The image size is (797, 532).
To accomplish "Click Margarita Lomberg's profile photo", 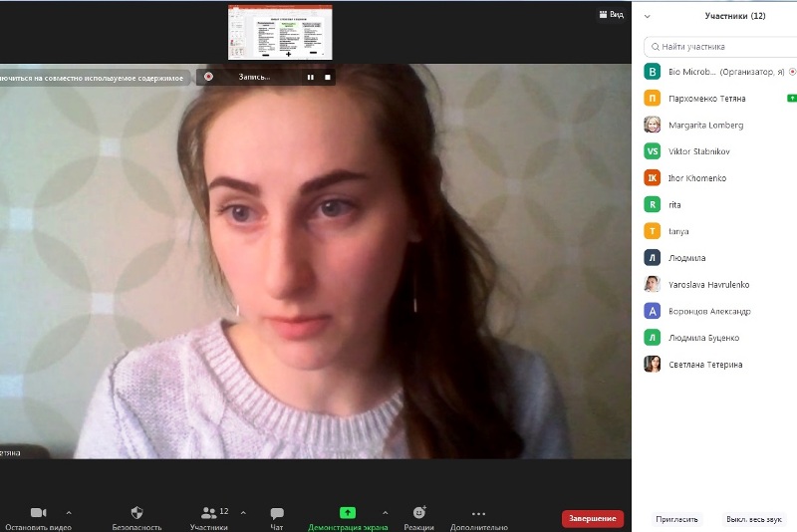I will click(x=653, y=125).
